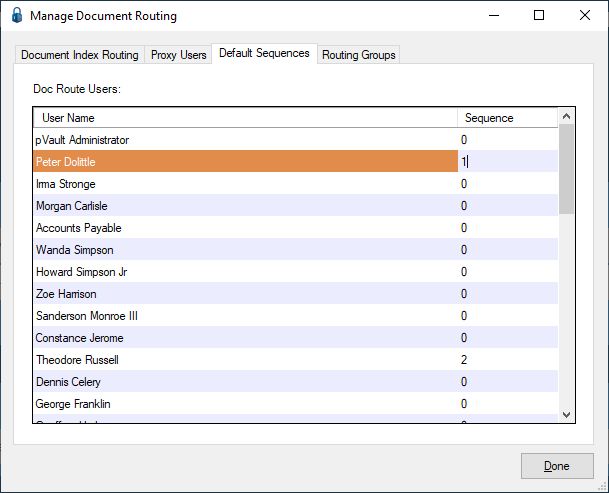This screenshot has width=609, height=493.
Task: Click the scroll down arrow in user list
Action: [x=566, y=415]
